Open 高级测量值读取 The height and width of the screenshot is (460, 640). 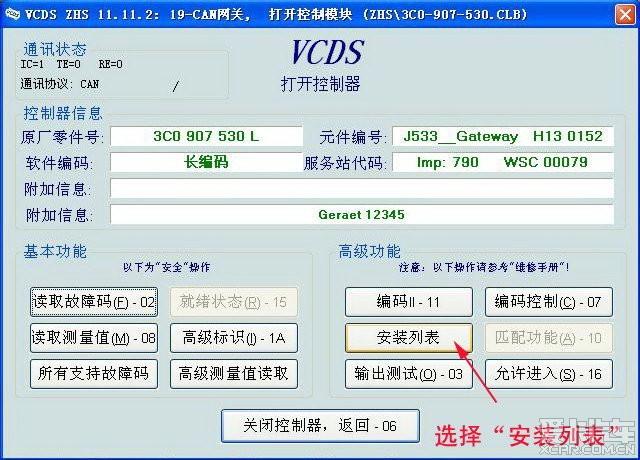234,373
